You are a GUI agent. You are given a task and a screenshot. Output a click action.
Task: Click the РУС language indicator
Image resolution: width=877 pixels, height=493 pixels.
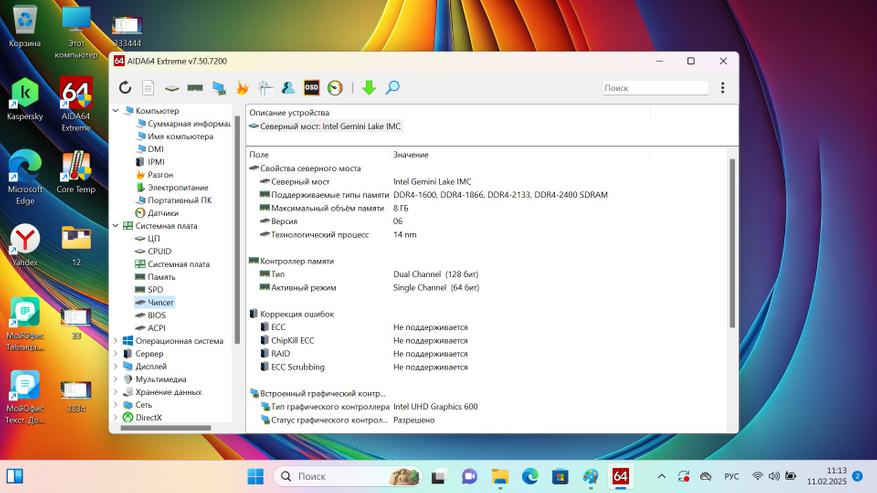pyautogui.click(x=732, y=476)
